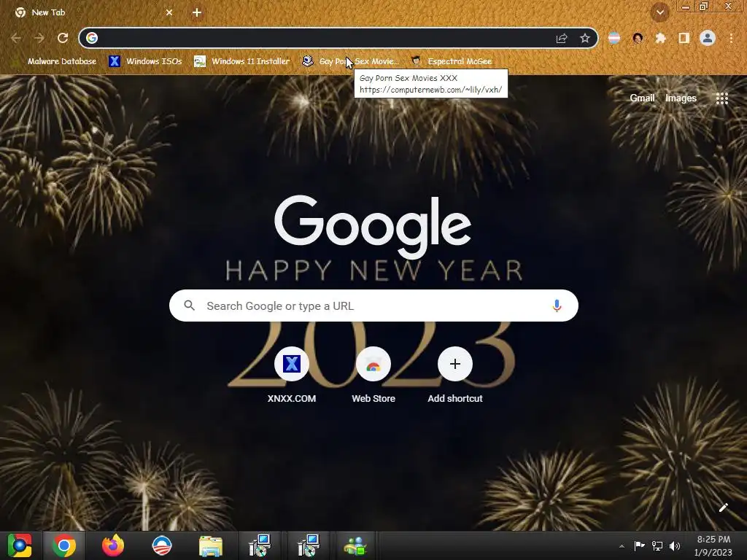Open the Extensions puzzle-piece menu
The height and width of the screenshot is (560, 747).
tap(660, 38)
